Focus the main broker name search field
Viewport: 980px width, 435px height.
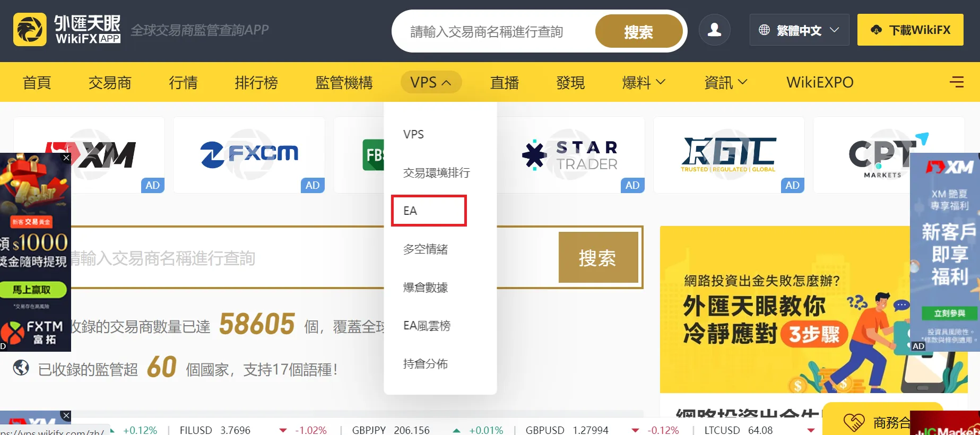click(313, 258)
